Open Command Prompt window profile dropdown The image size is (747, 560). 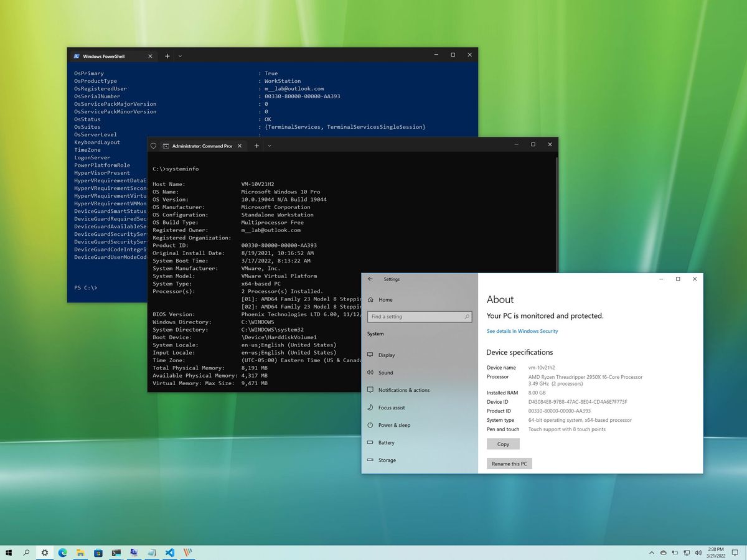click(x=270, y=146)
